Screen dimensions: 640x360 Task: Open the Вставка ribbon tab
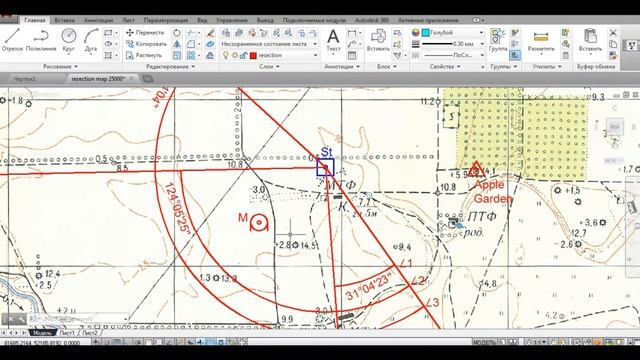pyautogui.click(x=64, y=20)
